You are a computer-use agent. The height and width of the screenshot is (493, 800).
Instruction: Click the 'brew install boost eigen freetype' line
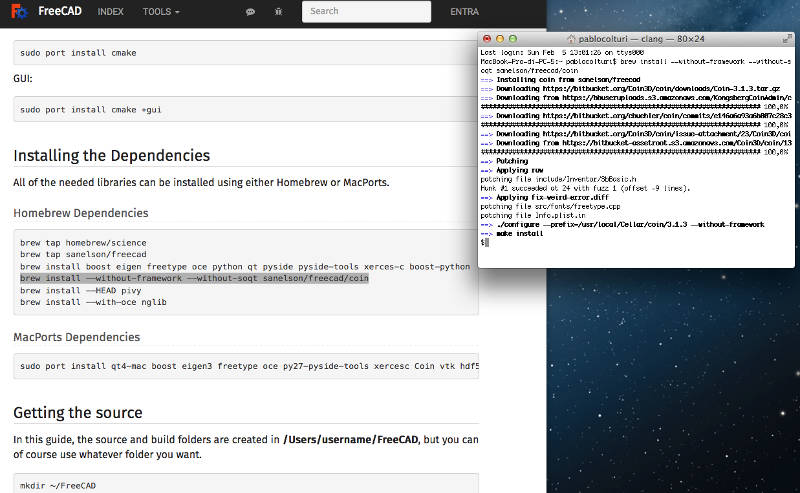(x=245, y=266)
